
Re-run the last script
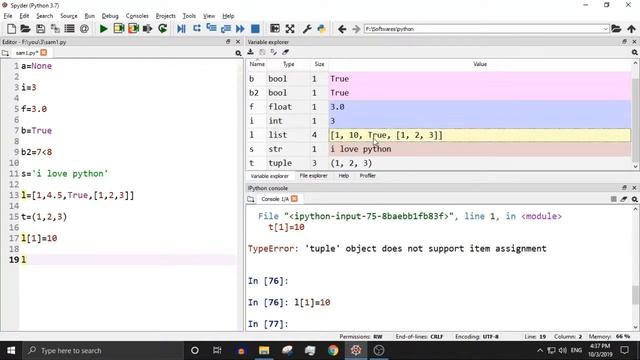[162, 29]
